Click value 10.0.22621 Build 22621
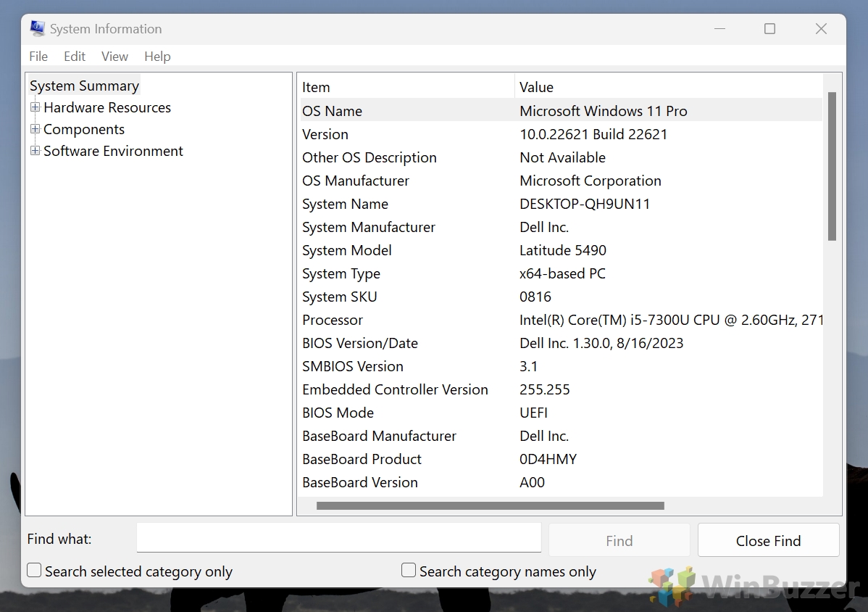 (x=593, y=135)
